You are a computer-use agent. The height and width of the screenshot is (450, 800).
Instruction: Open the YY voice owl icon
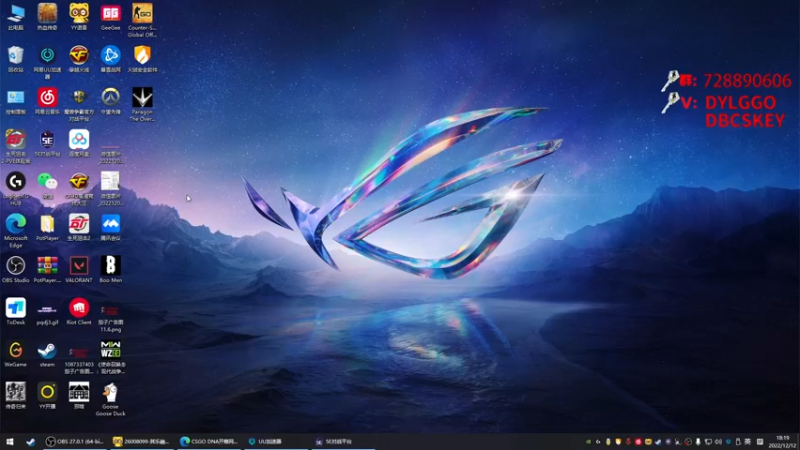pyautogui.click(x=79, y=16)
